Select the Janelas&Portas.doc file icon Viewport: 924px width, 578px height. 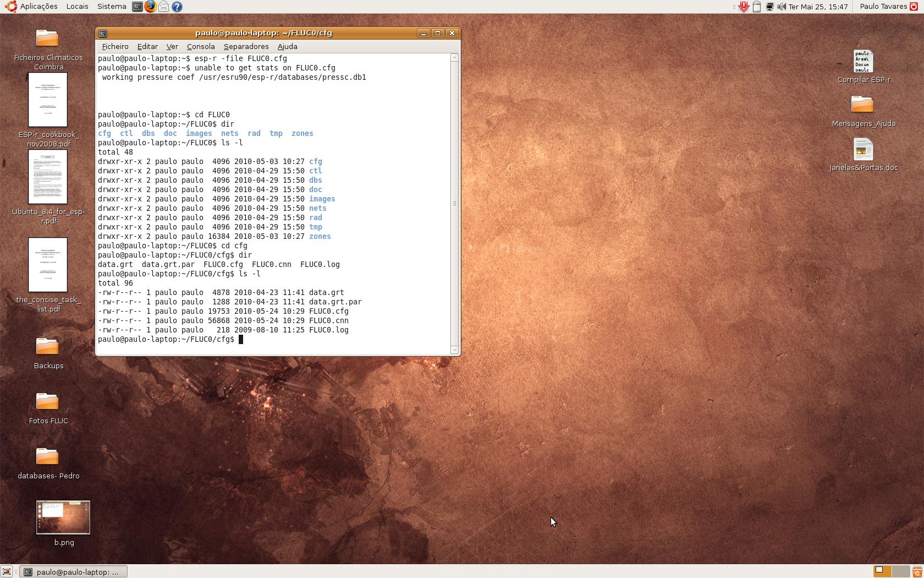863,150
